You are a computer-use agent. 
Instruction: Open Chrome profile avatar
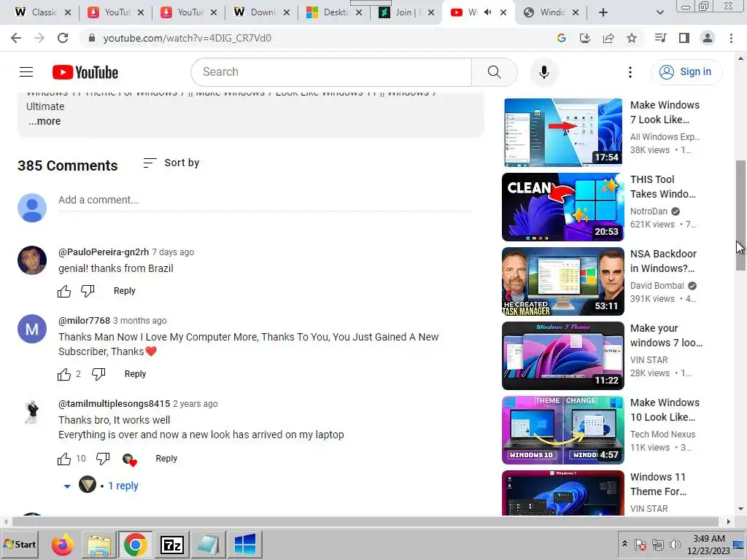click(708, 38)
